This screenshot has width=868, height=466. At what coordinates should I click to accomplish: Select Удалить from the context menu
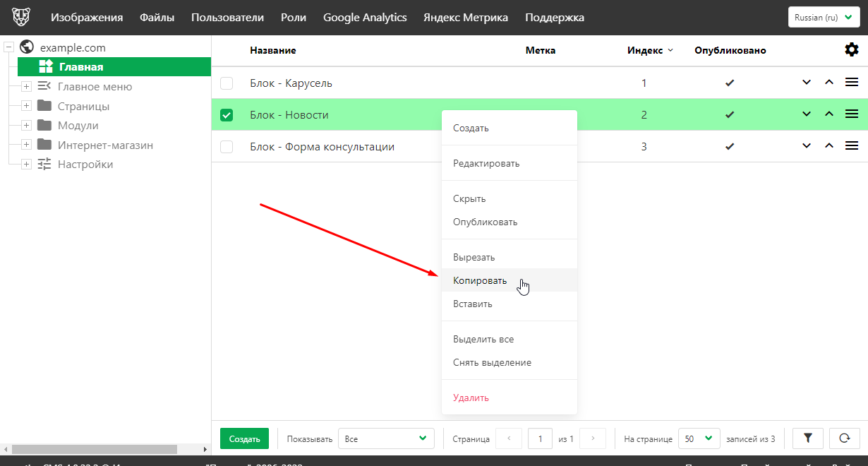(471, 398)
